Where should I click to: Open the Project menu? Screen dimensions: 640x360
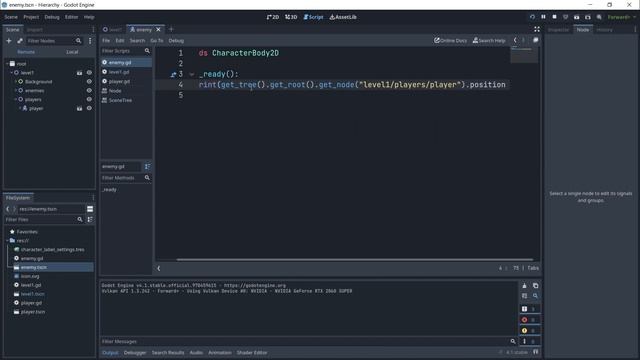click(31, 17)
